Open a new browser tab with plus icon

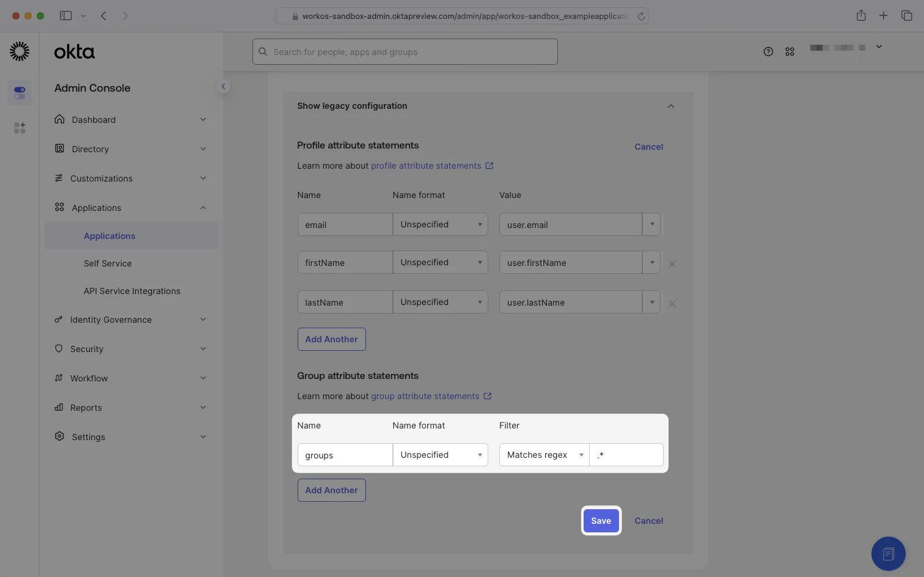coord(883,16)
